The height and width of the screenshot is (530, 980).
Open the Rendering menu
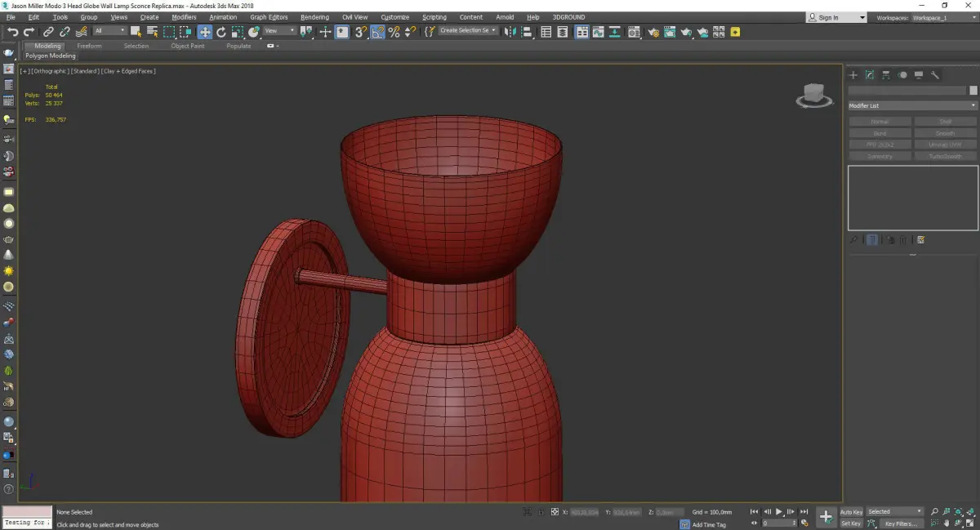point(314,17)
